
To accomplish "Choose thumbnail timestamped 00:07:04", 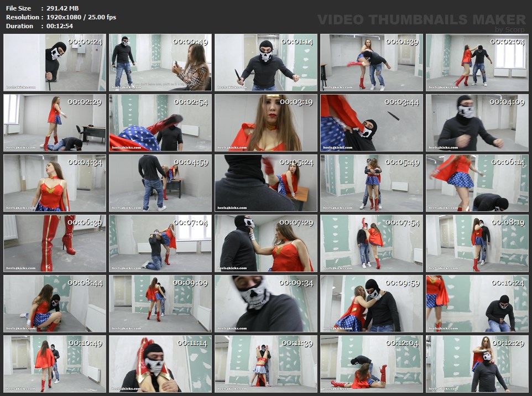I will [160, 243].
